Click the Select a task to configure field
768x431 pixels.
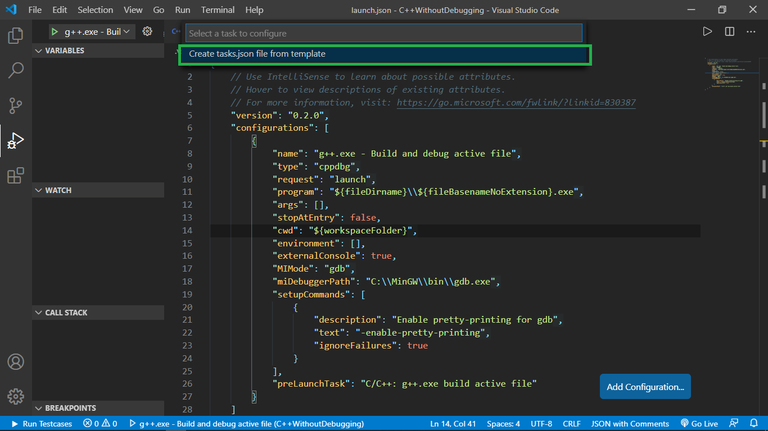coord(383,33)
